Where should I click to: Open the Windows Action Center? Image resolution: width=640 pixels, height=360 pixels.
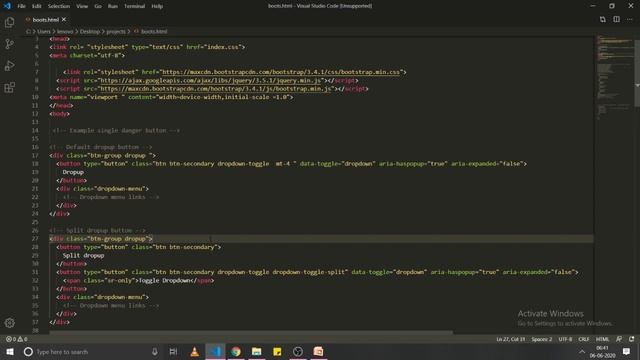point(627,351)
